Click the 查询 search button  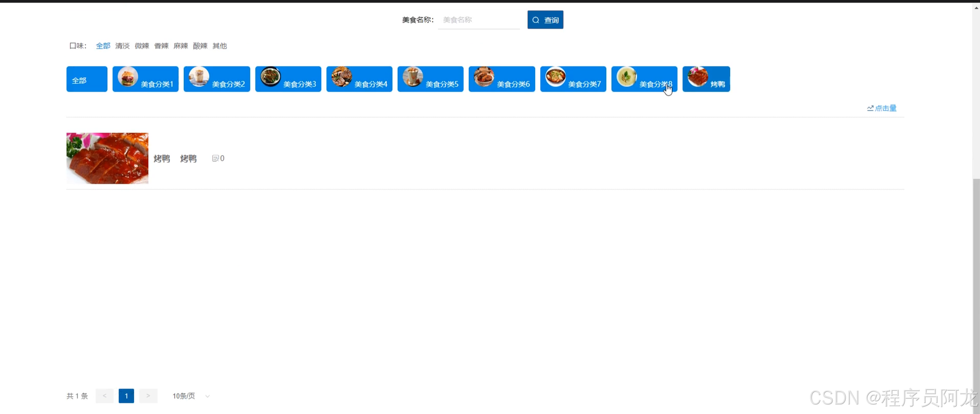pos(545,20)
